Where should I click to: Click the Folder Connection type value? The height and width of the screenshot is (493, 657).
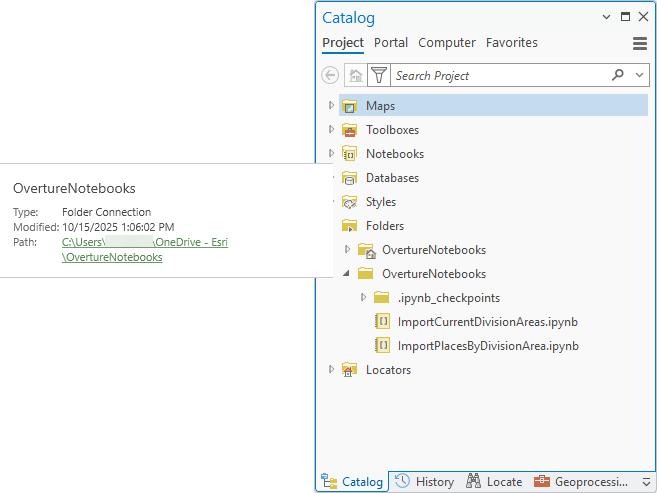106,212
